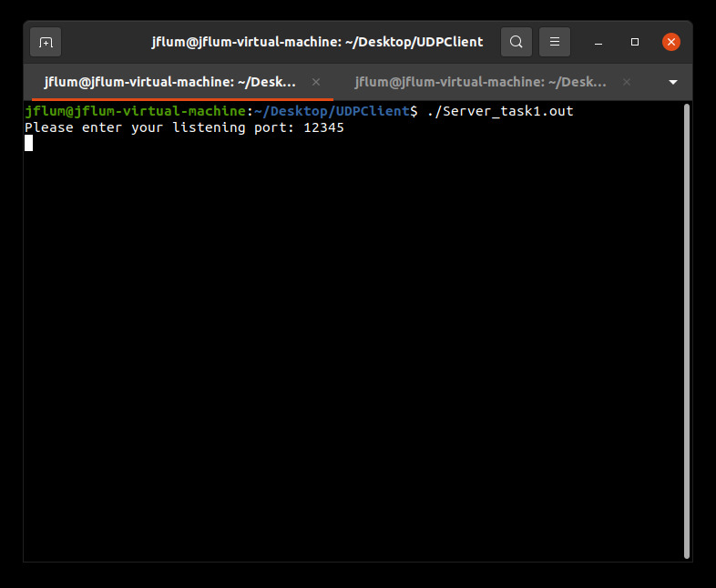716x588 pixels.
Task: Click the window title in header bar
Action: click(317, 42)
